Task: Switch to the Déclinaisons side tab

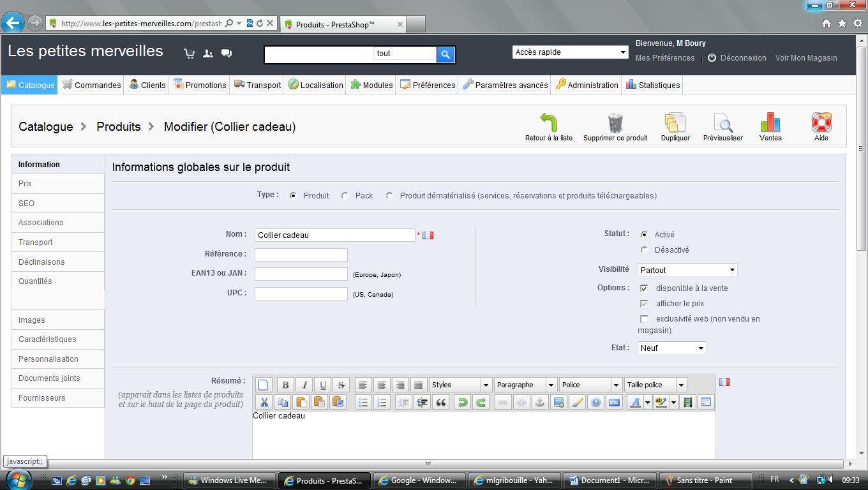Action: (x=58, y=262)
